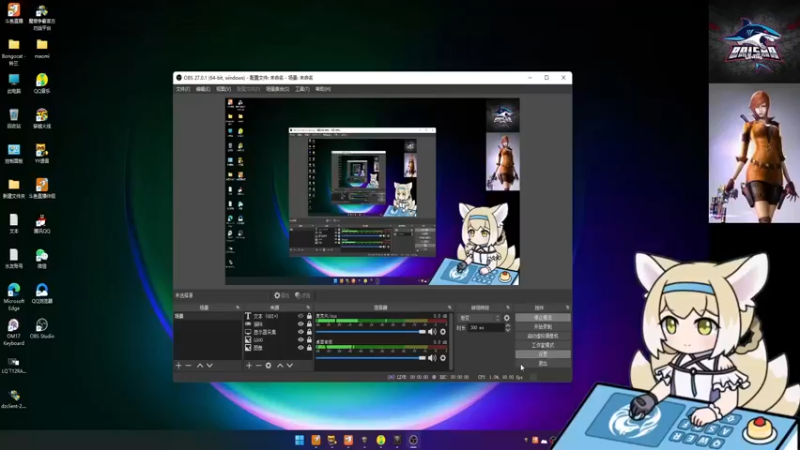This screenshot has width=800, height=450.
Task: Open 编辑(E) menu
Action: pos(203,89)
